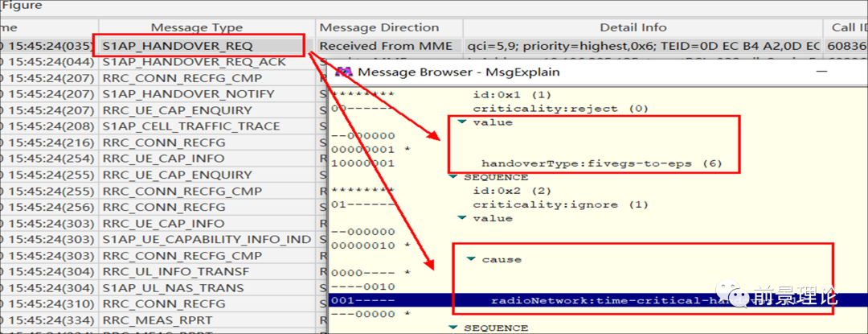Select the RRC_UL_INFO_TRANSF message

pyautogui.click(x=175, y=271)
